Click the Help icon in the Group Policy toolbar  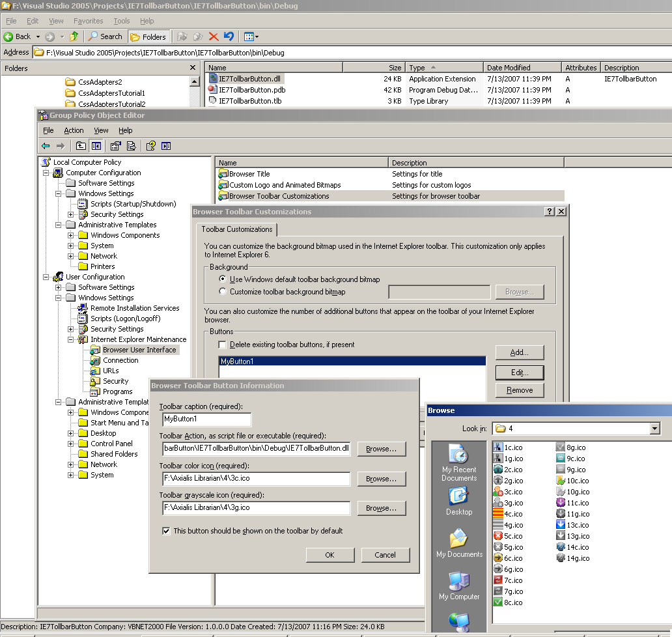pos(151,146)
